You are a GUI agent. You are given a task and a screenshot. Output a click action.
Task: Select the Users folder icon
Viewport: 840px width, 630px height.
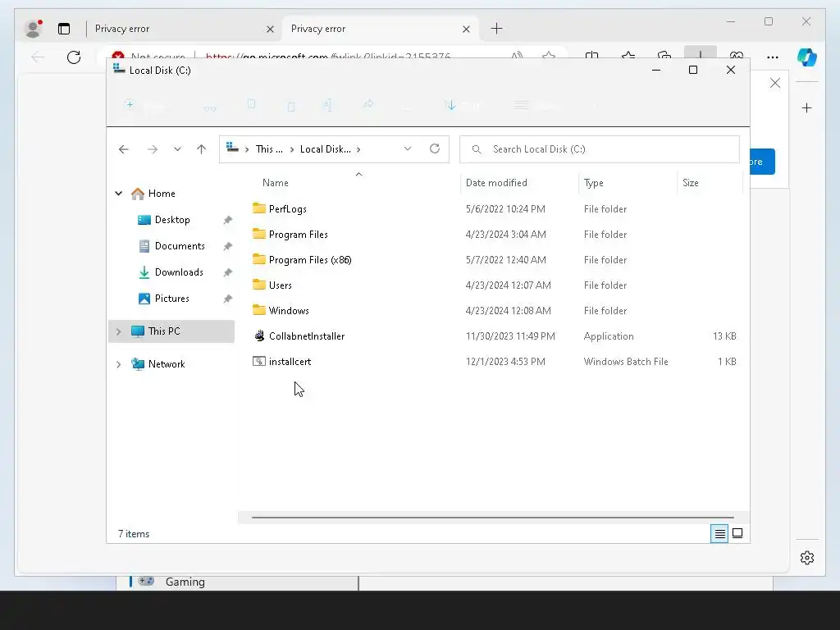click(x=259, y=285)
